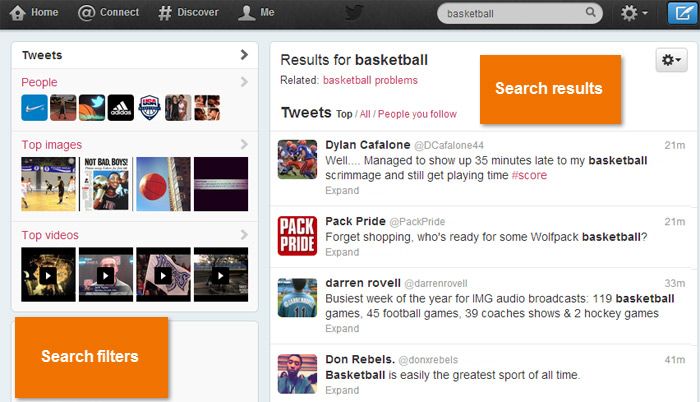Open Dylan Cafalone's profile name

tap(368, 145)
